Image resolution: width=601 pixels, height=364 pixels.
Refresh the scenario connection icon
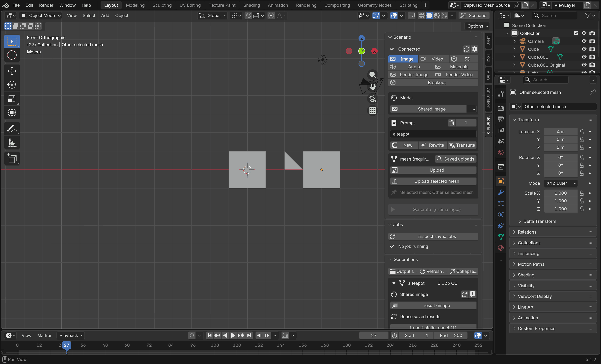pos(467,49)
